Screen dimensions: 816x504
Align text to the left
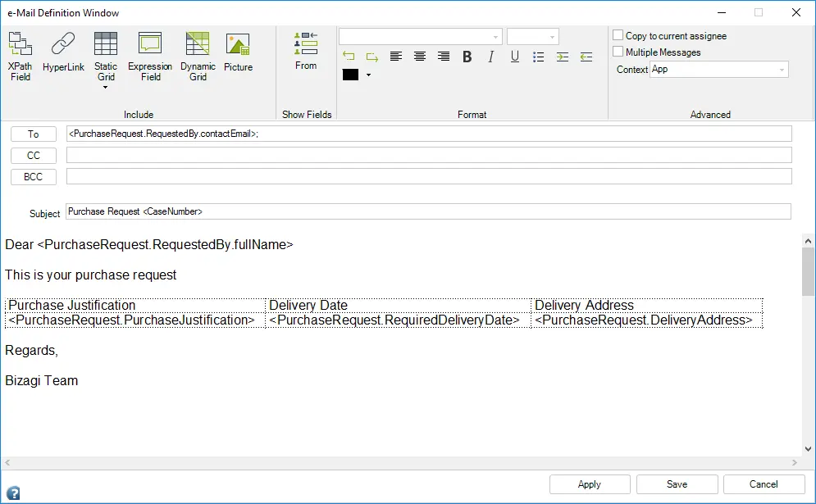coord(396,57)
